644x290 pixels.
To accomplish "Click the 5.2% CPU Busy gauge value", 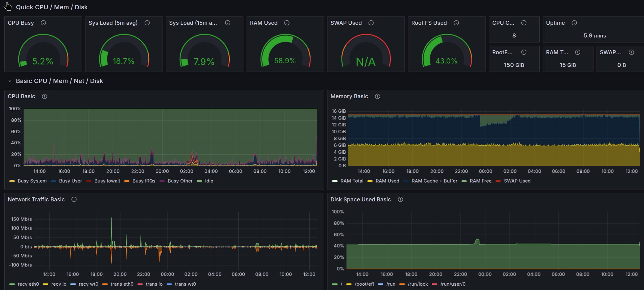I will pyautogui.click(x=43, y=61).
